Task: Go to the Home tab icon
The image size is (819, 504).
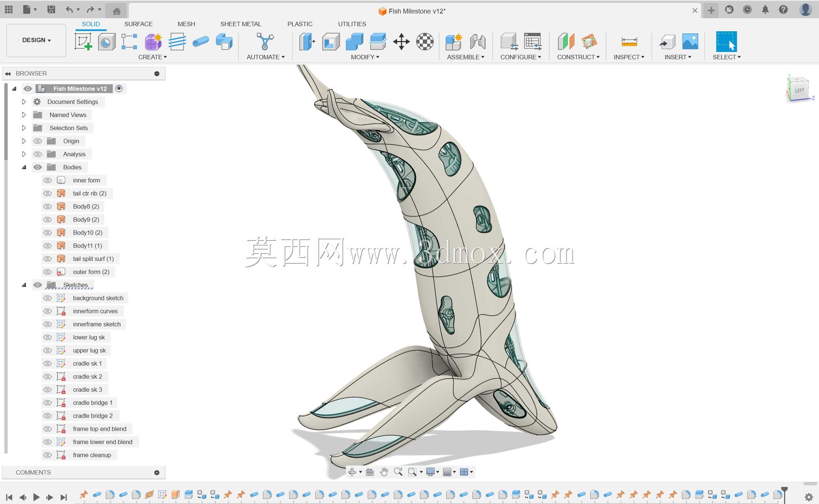Action: (117, 11)
